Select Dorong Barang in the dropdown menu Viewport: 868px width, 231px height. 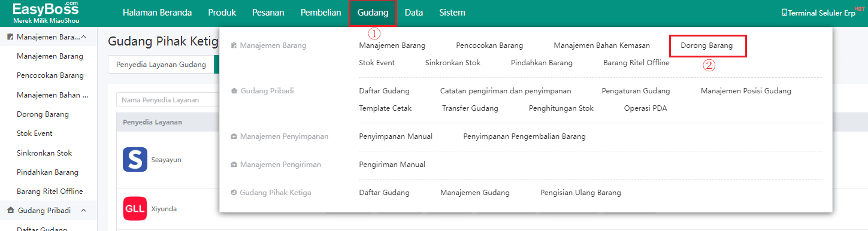[x=707, y=45]
